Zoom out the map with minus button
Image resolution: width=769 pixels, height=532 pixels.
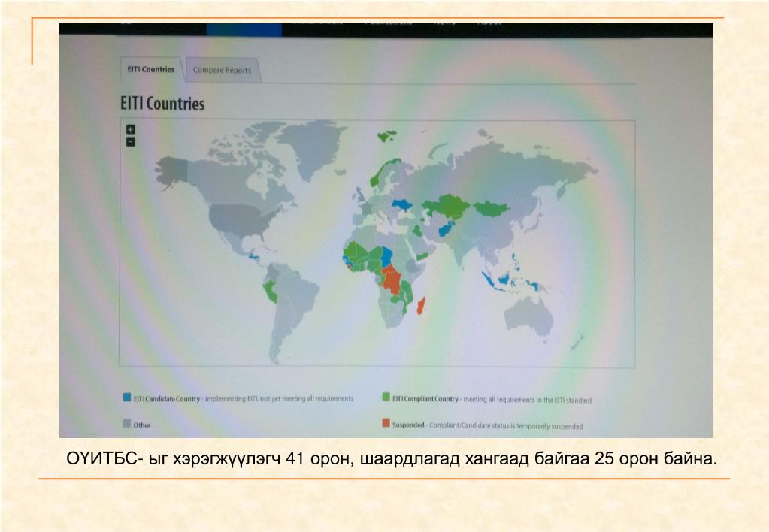(131, 142)
